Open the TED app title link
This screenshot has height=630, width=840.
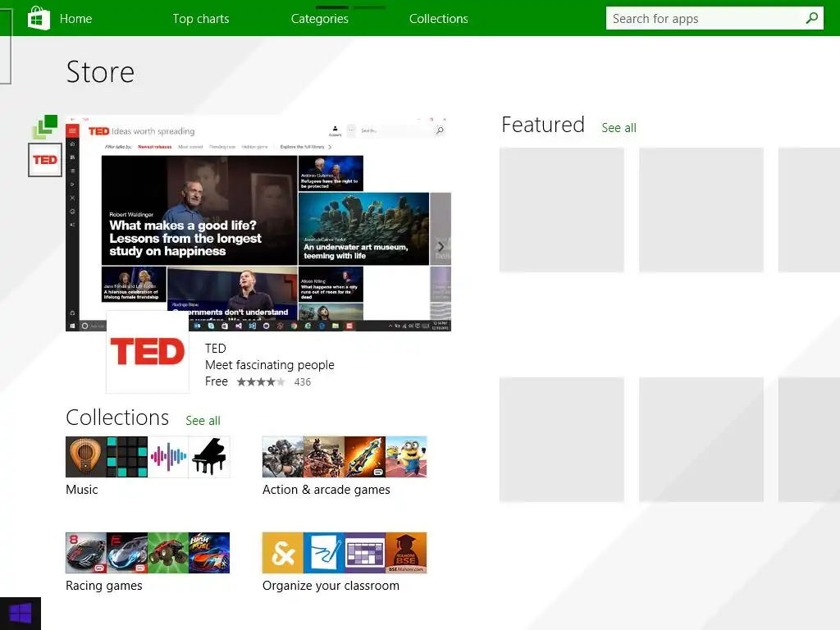pyautogui.click(x=216, y=348)
